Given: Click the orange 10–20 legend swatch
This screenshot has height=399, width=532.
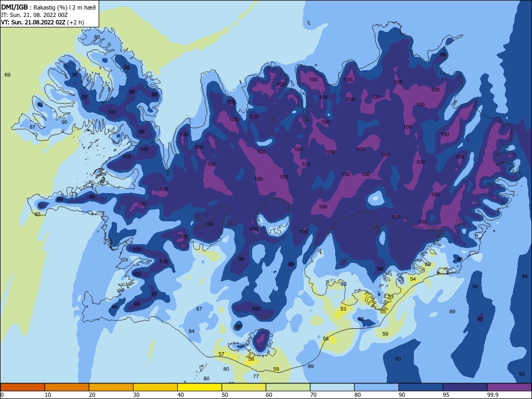Looking at the screenshot, I should coord(67,387).
